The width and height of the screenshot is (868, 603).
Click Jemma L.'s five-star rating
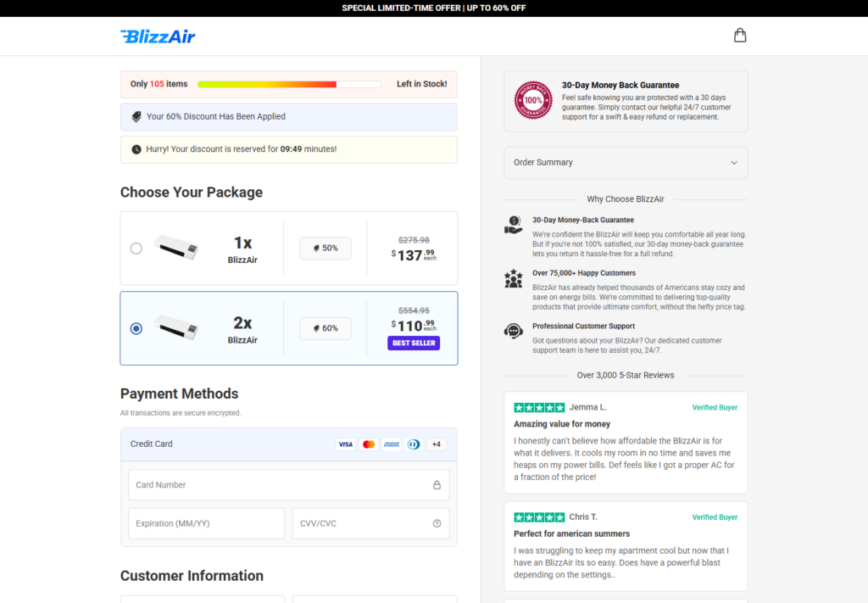pos(539,408)
